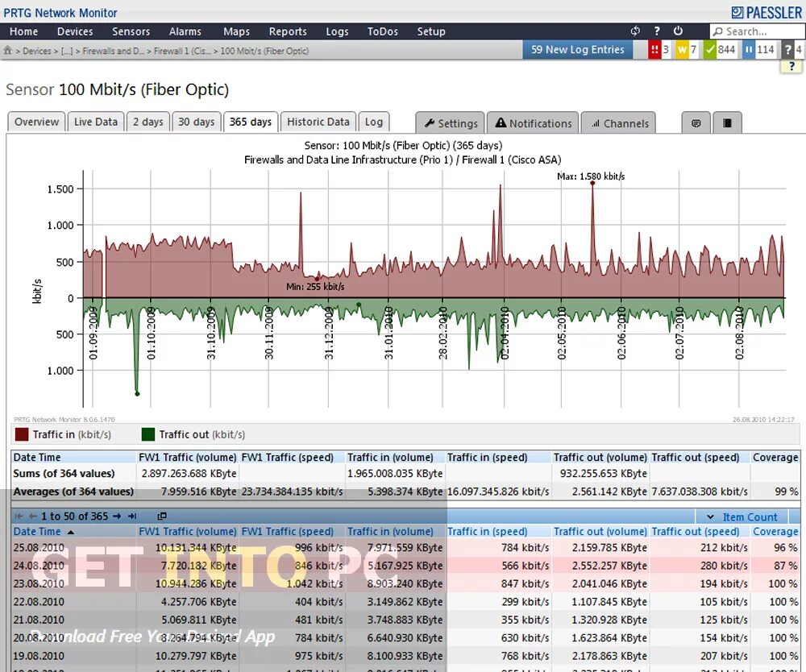Click the Min 255 kbit/s graph marker

click(x=317, y=279)
